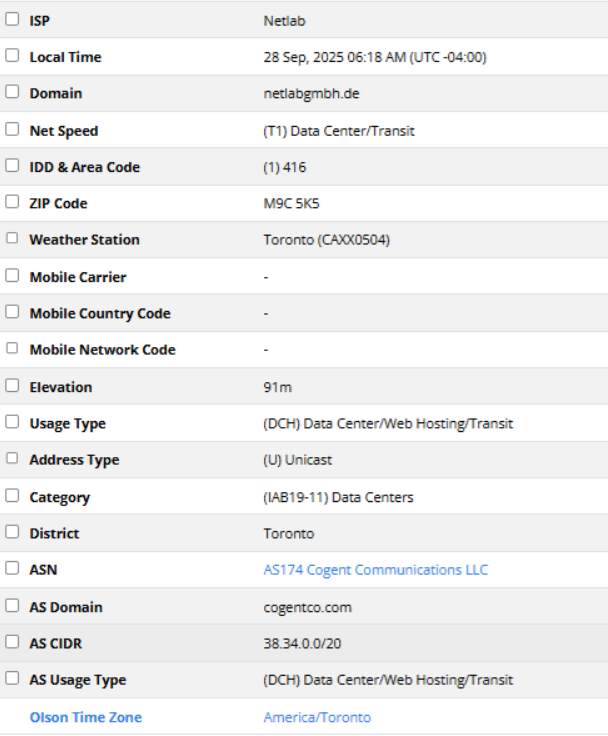Tick the District checkbox
This screenshot has width=608, height=736.
pos(12,533)
